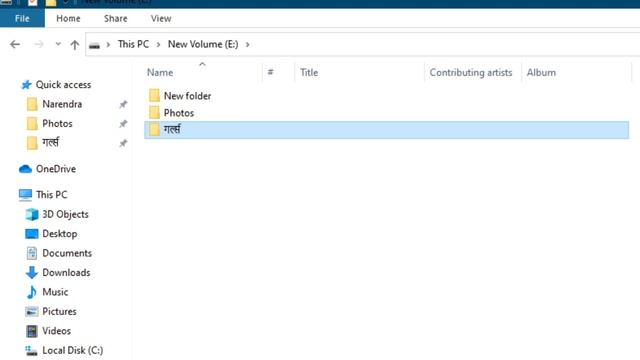Screen dimensions: 640x360
Task: Open Narendra under Quick access
Action: [x=62, y=104]
